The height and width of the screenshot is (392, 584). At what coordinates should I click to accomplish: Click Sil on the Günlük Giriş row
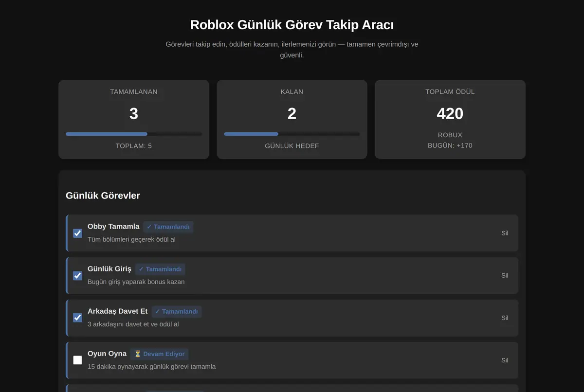pos(505,275)
